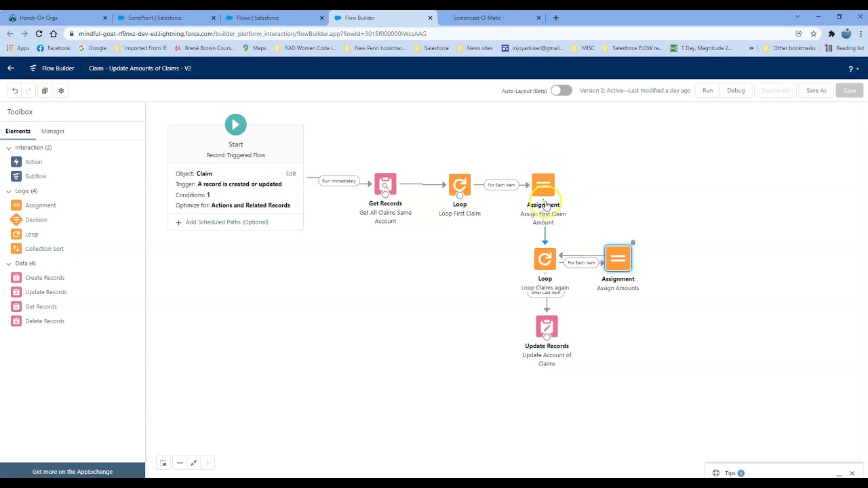This screenshot has width=868, height=488.
Task: Select the Assign First Claim Amount node icon
Action: [x=543, y=185]
